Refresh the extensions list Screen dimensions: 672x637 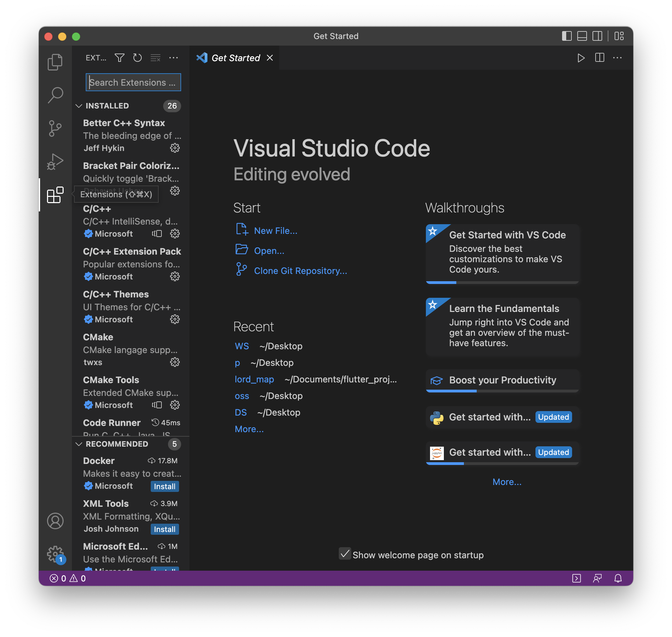[138, 58]
